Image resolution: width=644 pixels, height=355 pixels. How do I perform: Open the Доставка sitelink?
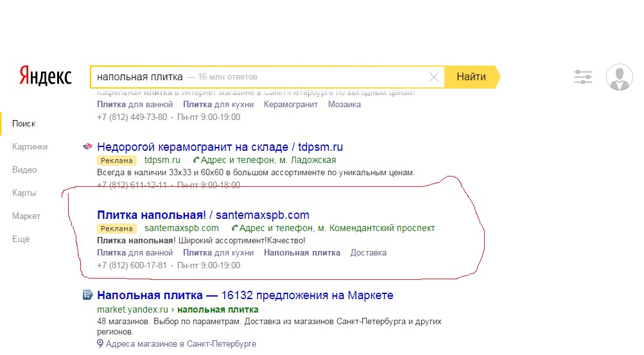368,253
